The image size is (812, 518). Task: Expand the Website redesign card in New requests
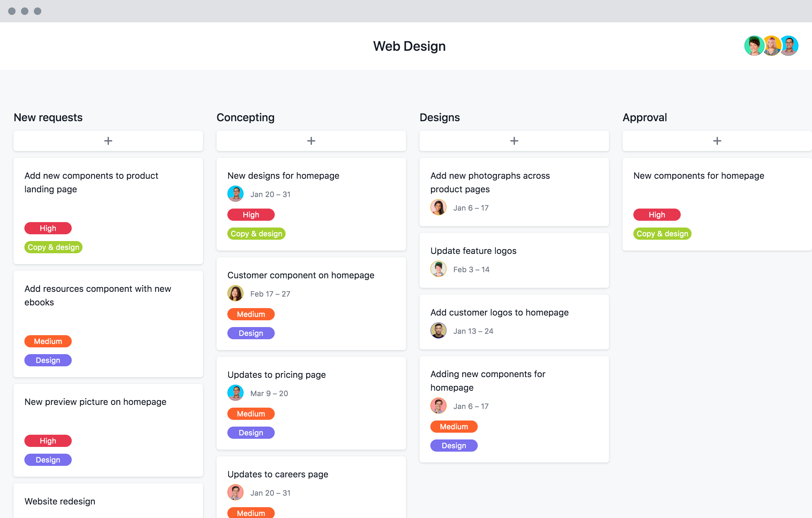108,501
